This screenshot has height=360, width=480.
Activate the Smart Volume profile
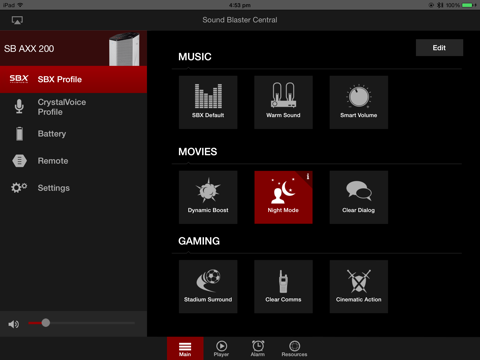tap(359, 102)
